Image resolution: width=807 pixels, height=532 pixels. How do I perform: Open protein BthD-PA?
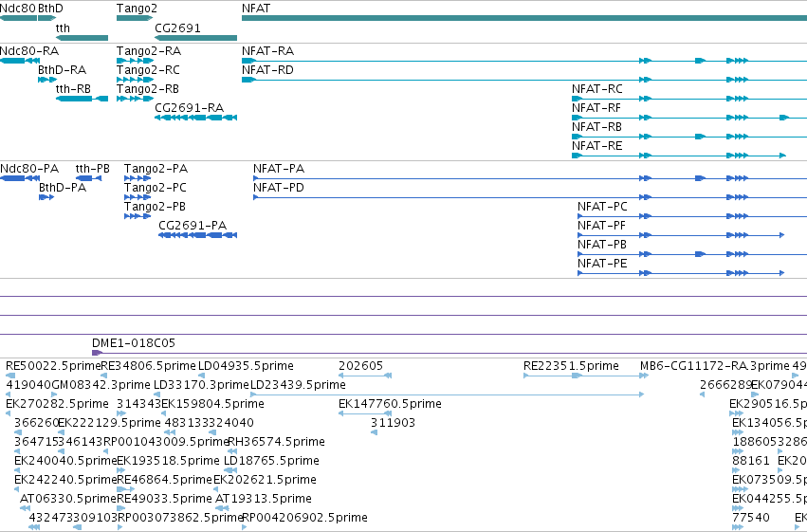[63, 189]
